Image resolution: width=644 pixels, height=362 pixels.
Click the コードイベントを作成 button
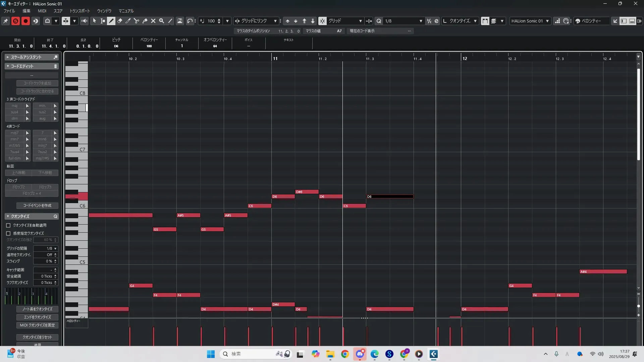coord(37,205)
